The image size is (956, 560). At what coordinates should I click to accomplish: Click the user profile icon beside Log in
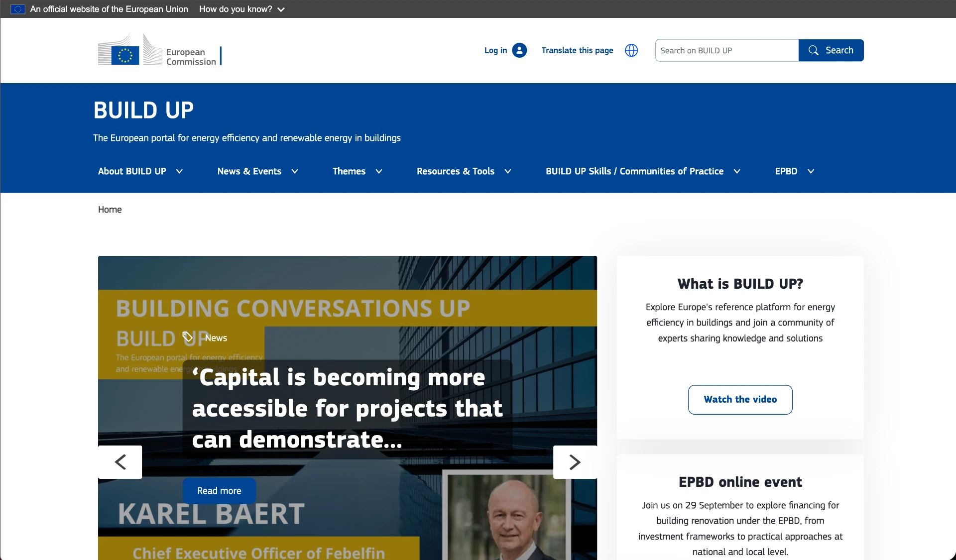click(x=519, y=50)
